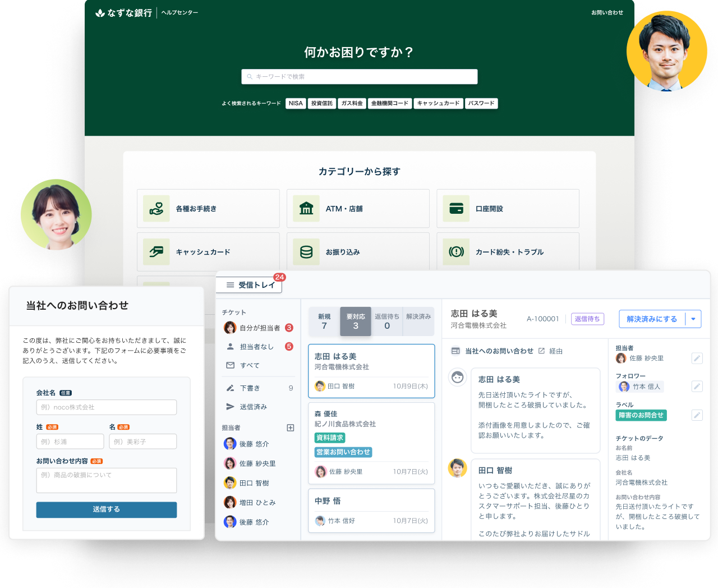This screenshot has width=718, height=588.
Task: Focus the 会社名 input field
Action: point(107,407)
